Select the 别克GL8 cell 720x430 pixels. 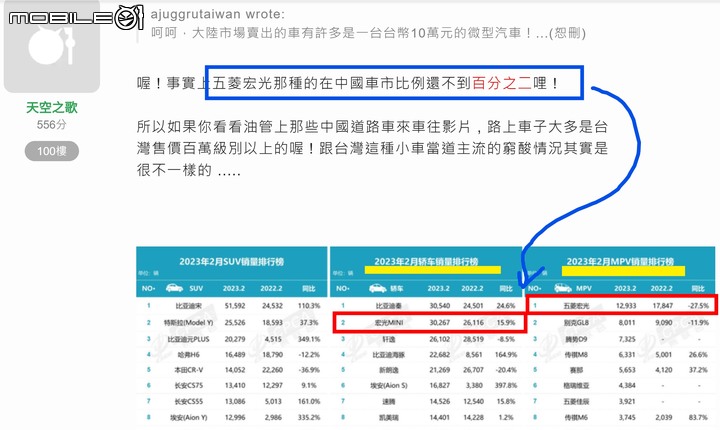coord(576,322)
